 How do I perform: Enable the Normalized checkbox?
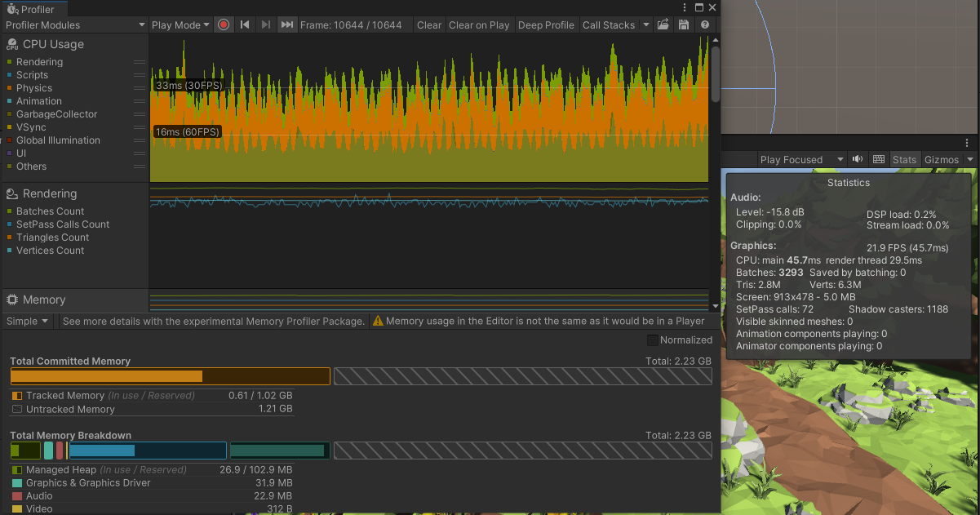652,340
